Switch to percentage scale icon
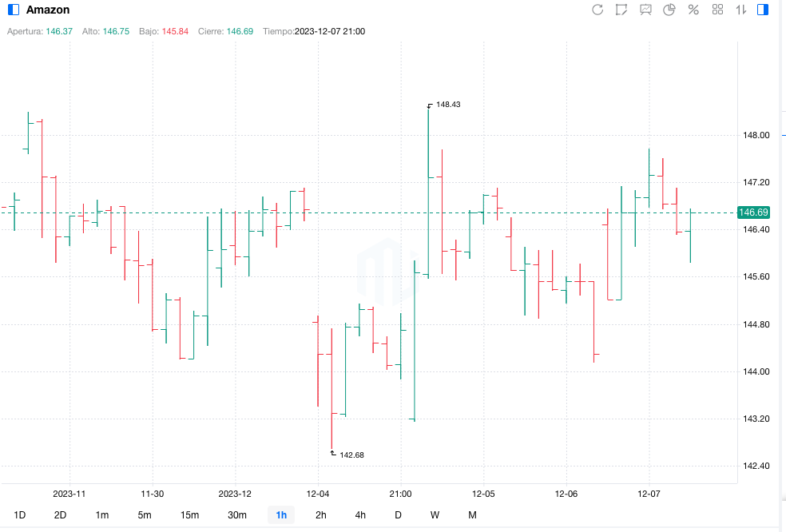This screenshot has height=532, width=786. coord(693,10)
